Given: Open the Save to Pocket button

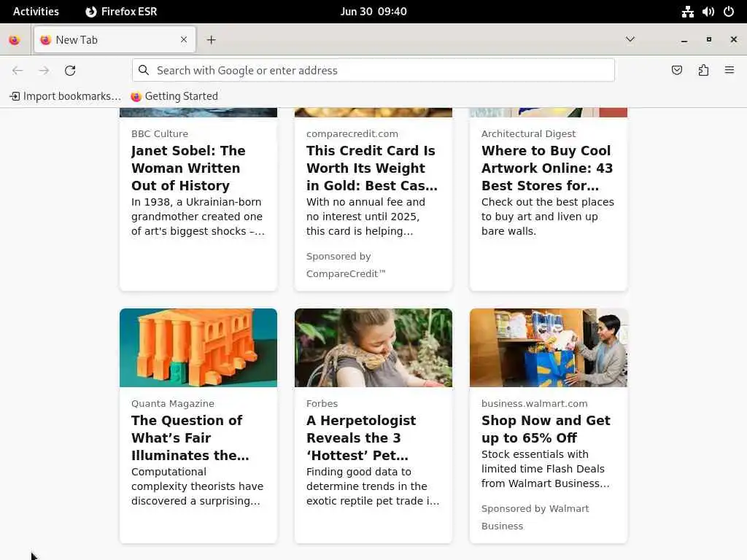Looking at the screenshot, I should (x=676, y=70).
